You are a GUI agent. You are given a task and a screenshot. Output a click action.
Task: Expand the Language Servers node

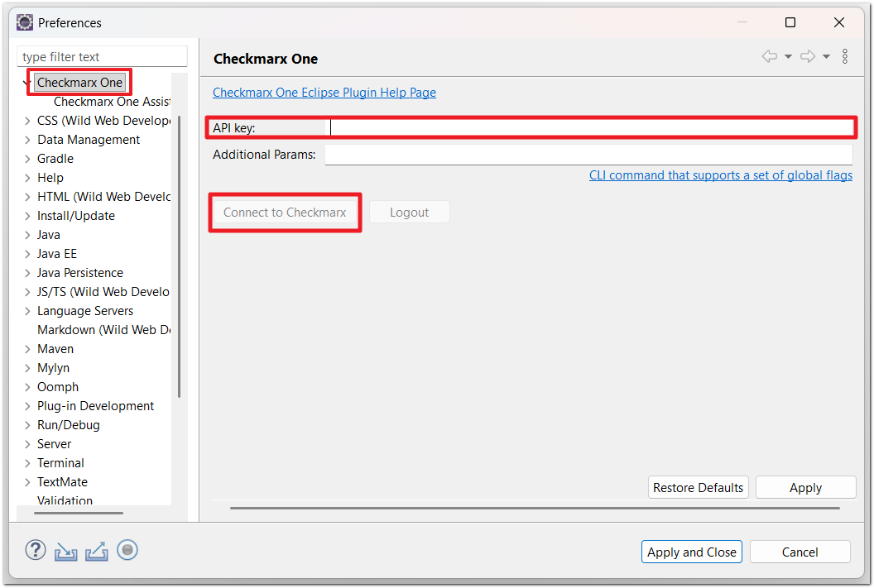(x=27, y=311)
